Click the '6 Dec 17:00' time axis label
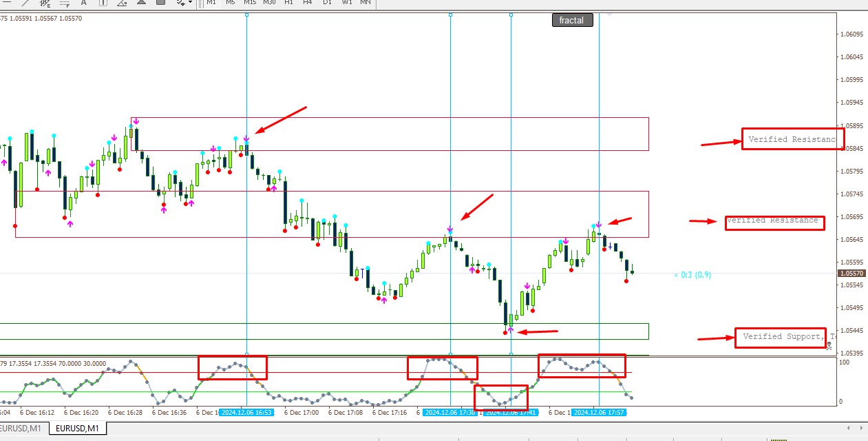This screenshot has height=441, width=868. [301, 413]
